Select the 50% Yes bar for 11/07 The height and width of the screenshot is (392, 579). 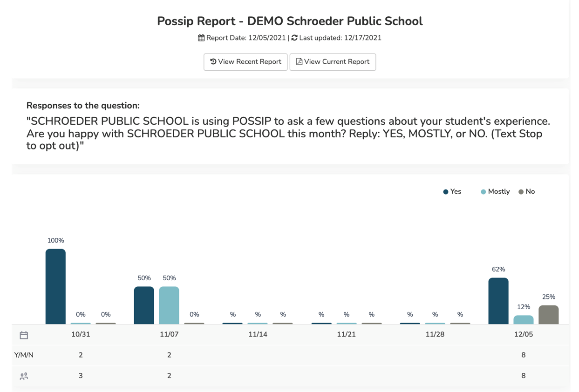pos(144,305)
